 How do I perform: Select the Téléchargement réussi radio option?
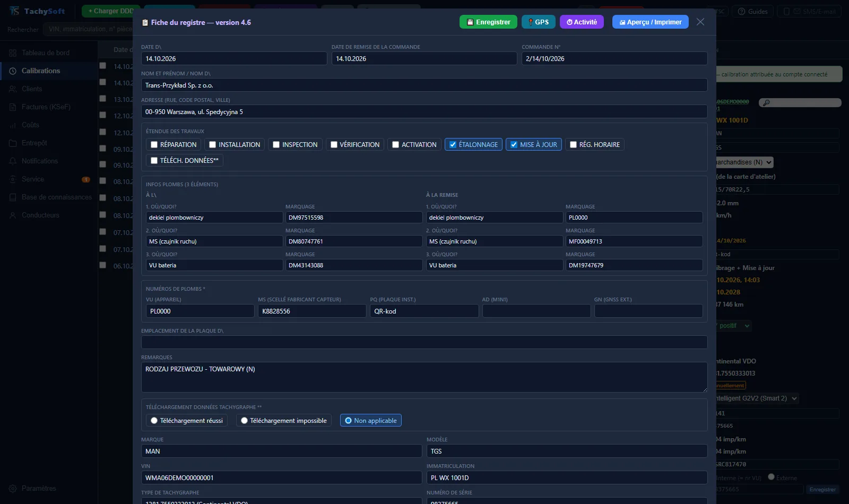pyautogui.click(x=154, y=421)
